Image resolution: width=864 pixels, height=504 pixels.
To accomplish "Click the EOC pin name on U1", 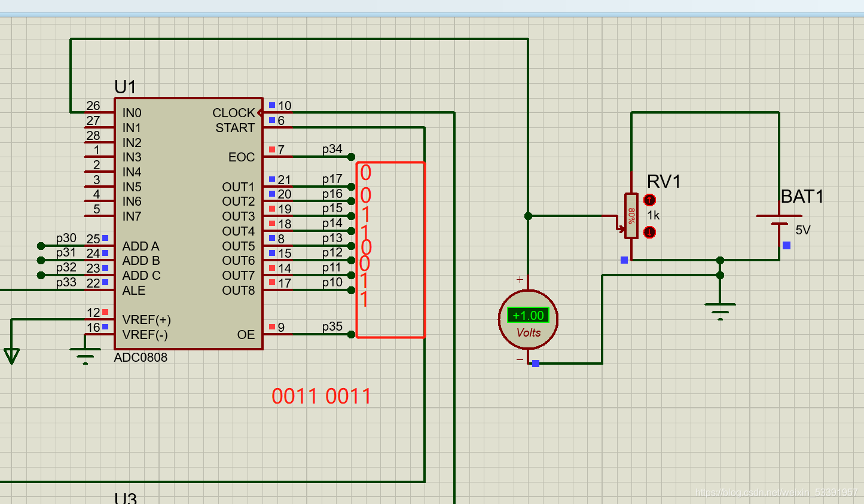I will pos(242,157).
